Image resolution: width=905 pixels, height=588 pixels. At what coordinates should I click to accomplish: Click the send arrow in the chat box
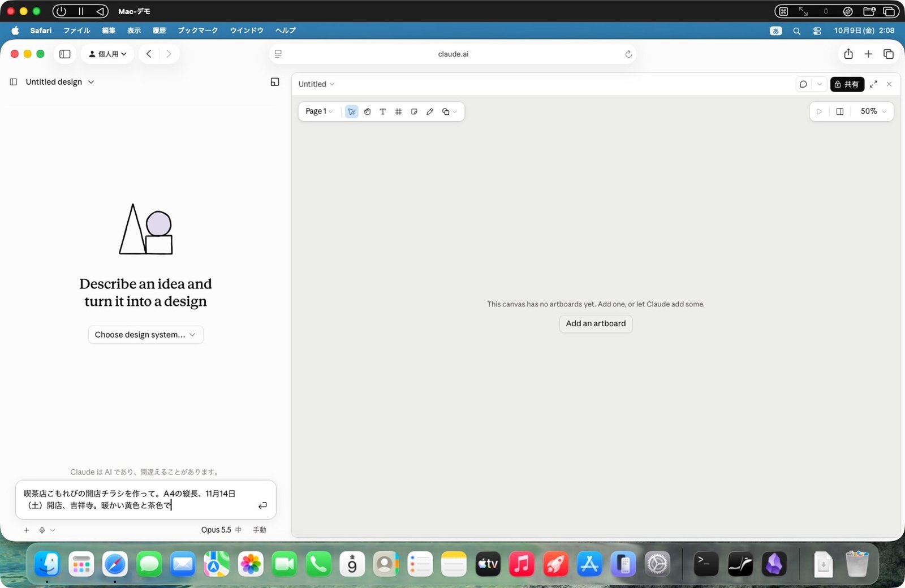click(x=262, y=505)
